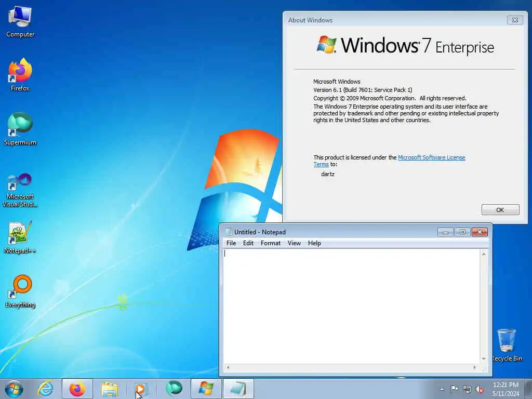
Task: Close the About Windows dialog
Action: click(515, 20)
